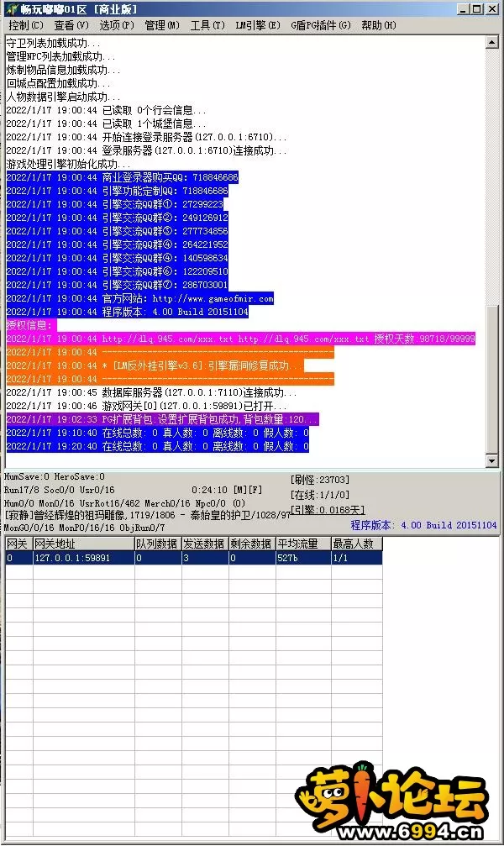Maximize the 畅玩嘟嘟01区 window
The image size is (504, 846).
coord(476,9)
